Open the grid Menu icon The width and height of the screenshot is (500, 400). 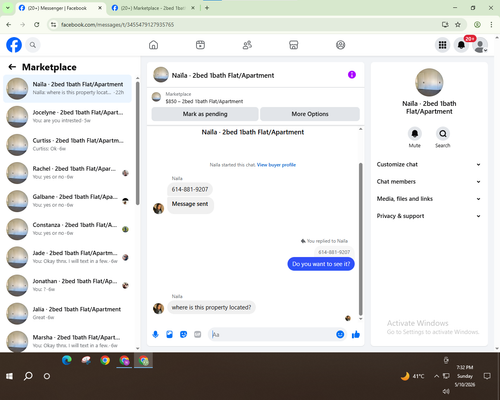[x=442, y=45]
